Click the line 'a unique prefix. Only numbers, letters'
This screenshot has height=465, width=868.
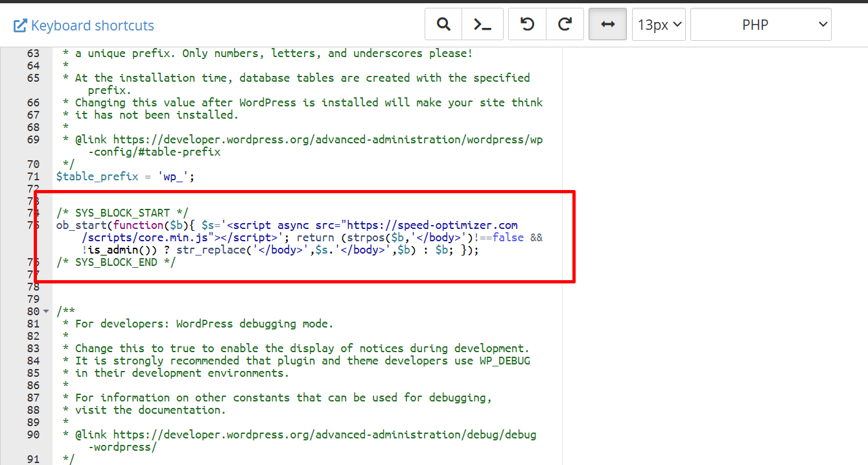[x=274, y=53]
